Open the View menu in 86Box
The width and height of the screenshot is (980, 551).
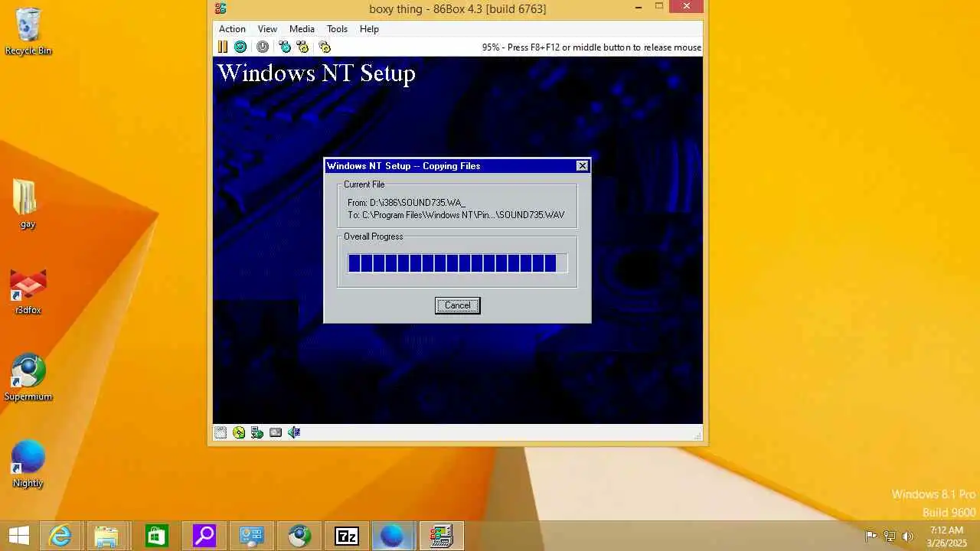coord(267,29)
